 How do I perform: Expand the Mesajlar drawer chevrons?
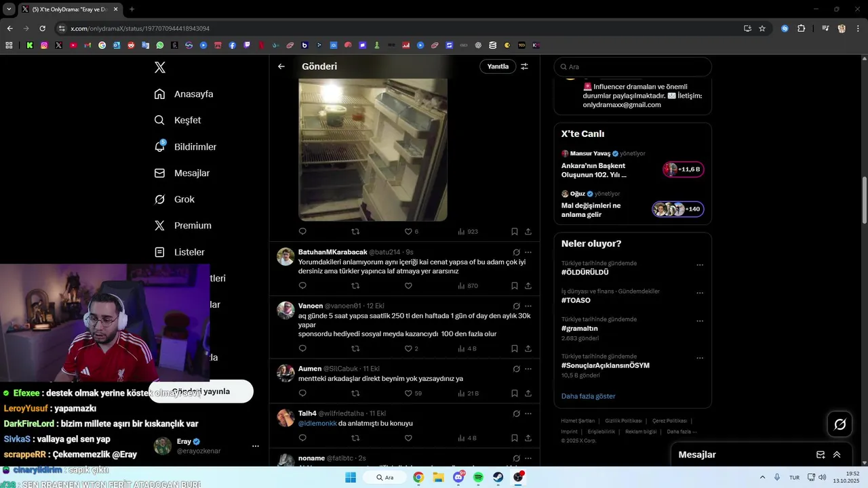tap(837, 455)
